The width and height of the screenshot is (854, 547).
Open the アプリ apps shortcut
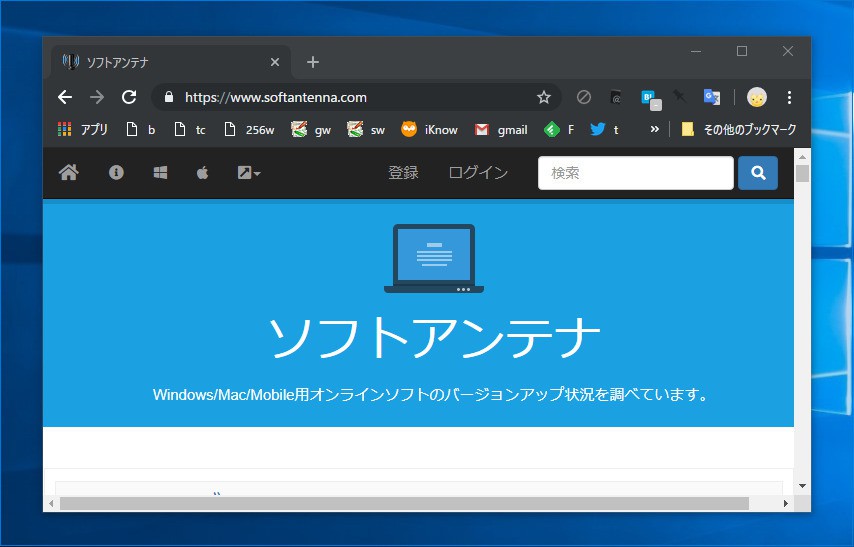pyautogui.click(x=82, y=130)
